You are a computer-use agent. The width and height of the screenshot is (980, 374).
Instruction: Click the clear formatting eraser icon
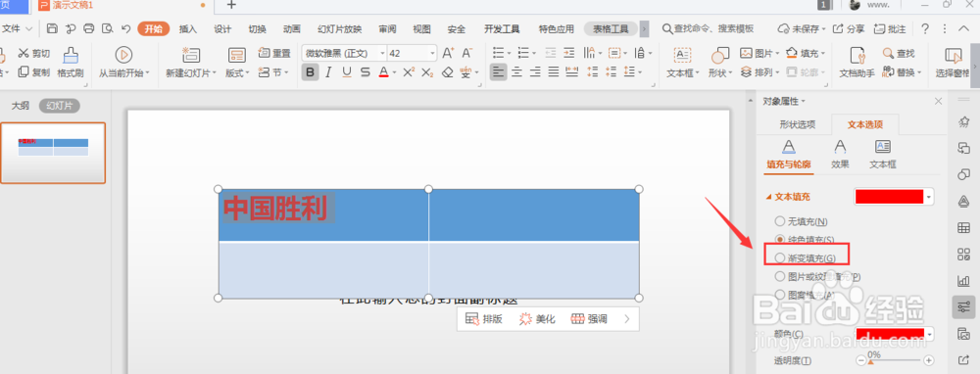coord(447,72)
